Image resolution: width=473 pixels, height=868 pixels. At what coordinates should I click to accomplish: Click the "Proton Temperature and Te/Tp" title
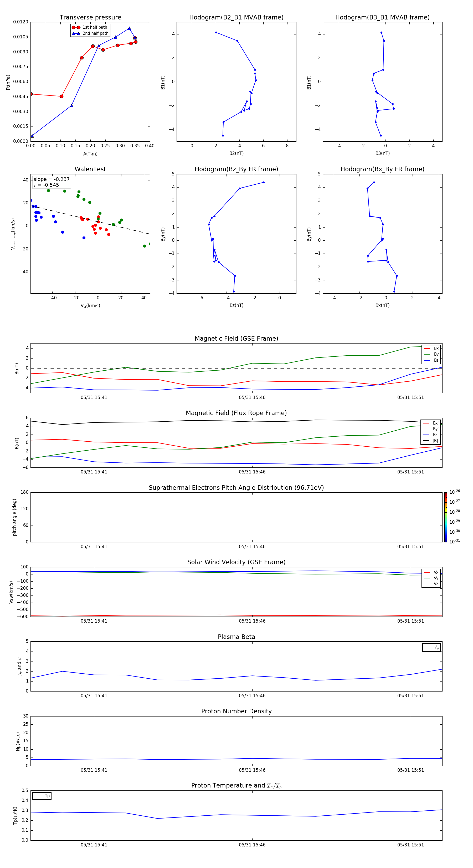[236, 786]
